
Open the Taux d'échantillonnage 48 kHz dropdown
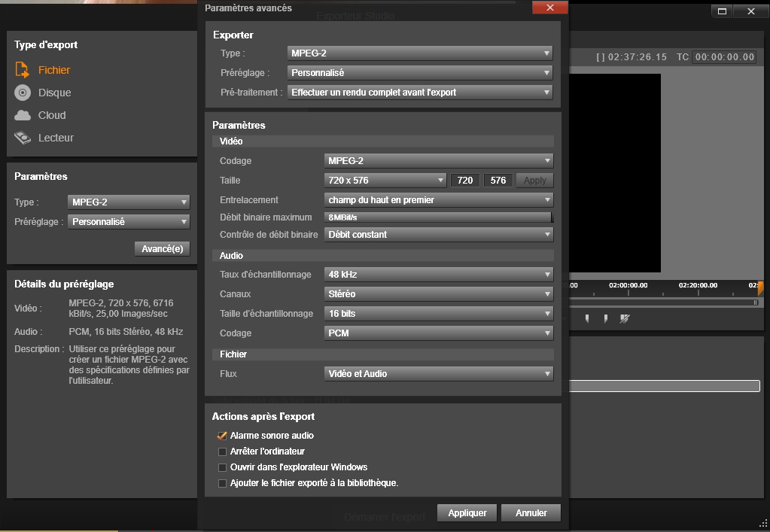click(x=439, y=275)
